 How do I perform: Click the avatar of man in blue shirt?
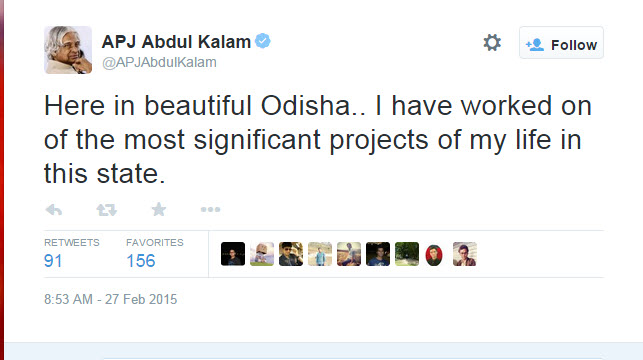point(320,254)
